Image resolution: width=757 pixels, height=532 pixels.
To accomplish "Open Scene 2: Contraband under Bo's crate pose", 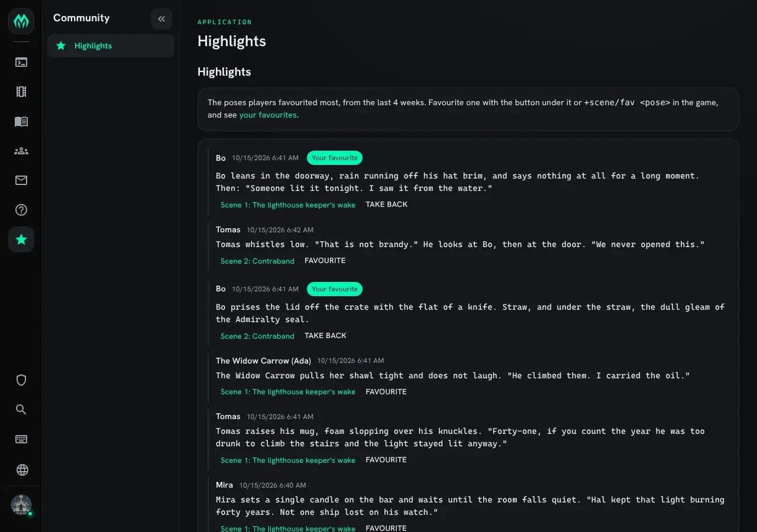I will click(257, 336).
